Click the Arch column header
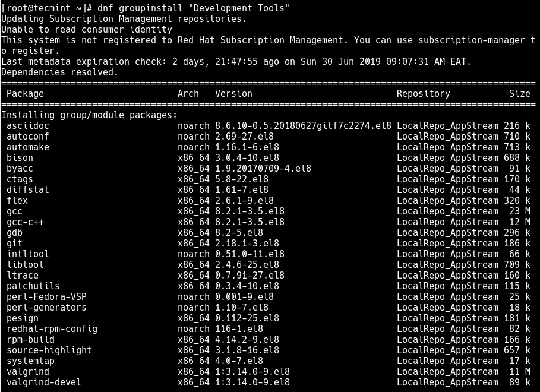 [x=188, y=94]
